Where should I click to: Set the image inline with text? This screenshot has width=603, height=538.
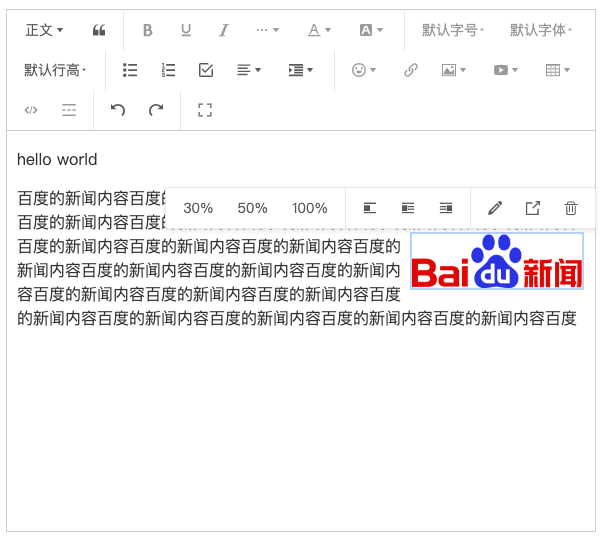click(x=408, y=208)
